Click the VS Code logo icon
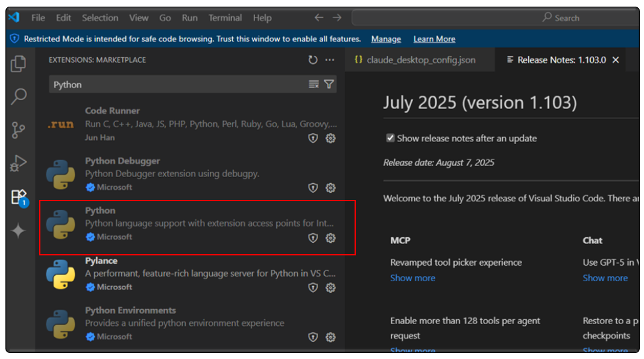 pyautogui.click(x=13, y=17)
